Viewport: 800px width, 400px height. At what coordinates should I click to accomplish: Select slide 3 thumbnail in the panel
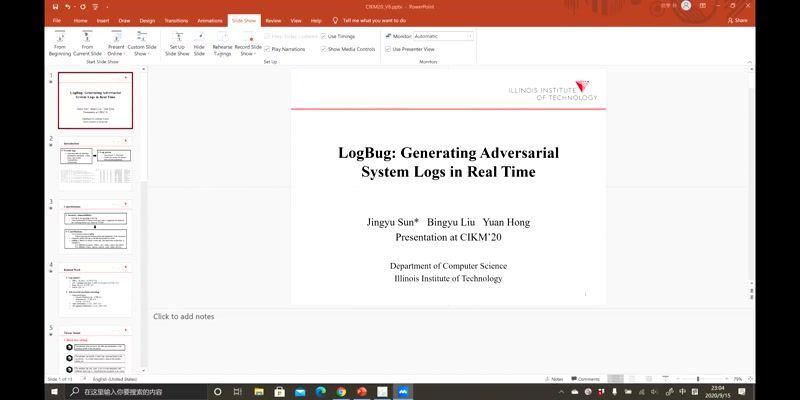tap(94, 229)
